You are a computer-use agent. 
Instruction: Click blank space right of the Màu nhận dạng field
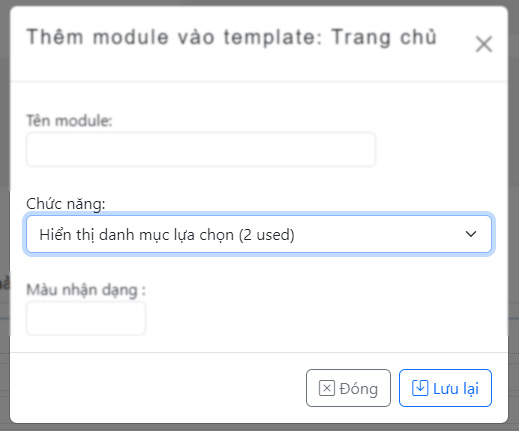[317, 318]
